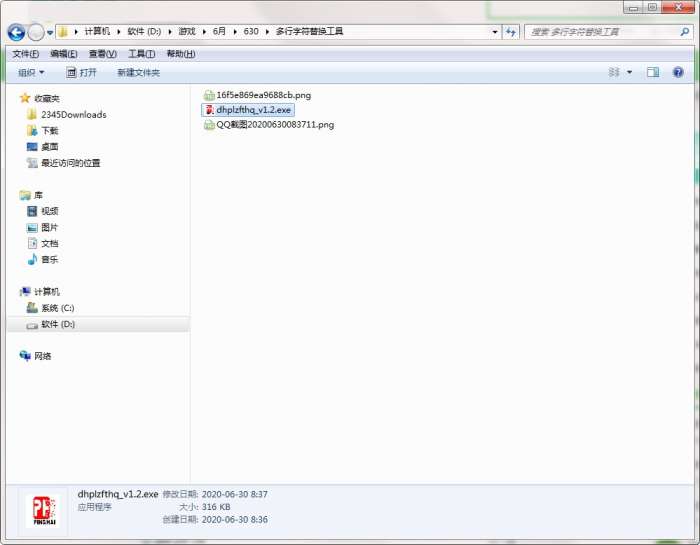Open the 工具(T) menu

point(142,54)
